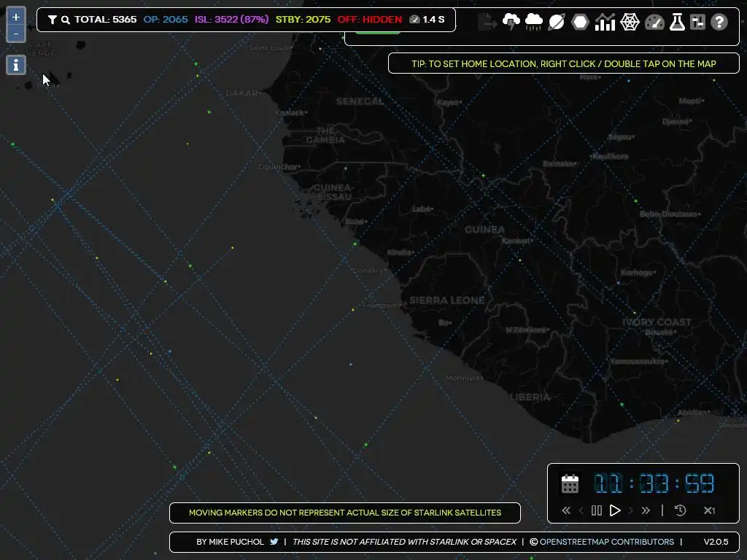747x560 pixels.
Task: Select the ringed planet orbit icon
Action: click(x=557, y=22)
